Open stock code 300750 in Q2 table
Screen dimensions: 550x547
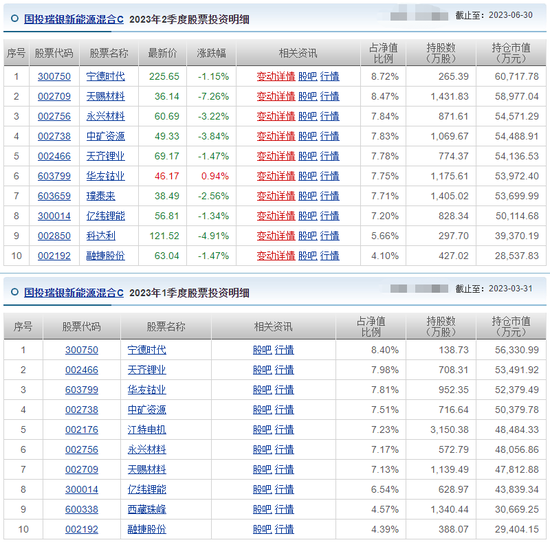pos(54,76)
